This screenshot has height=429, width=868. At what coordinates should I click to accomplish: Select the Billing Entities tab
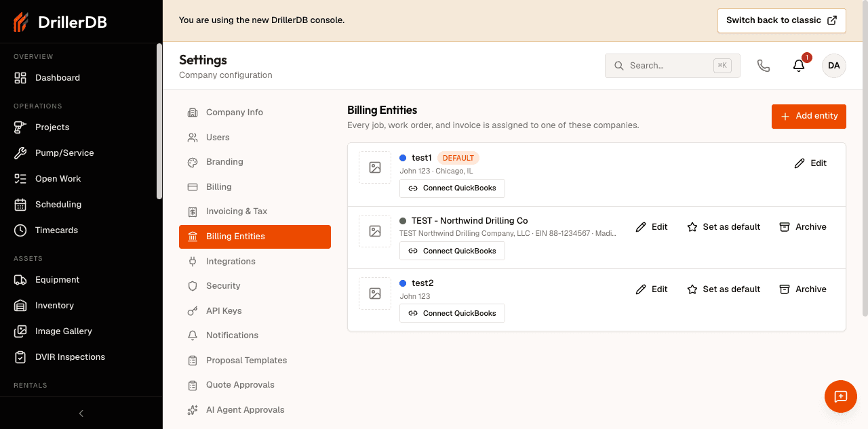click(x=255, y=237)
